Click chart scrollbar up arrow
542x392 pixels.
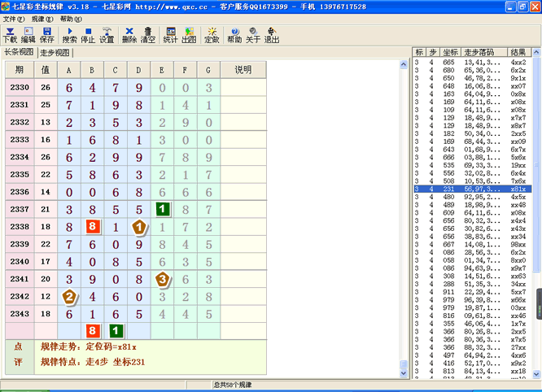(404, 64)
